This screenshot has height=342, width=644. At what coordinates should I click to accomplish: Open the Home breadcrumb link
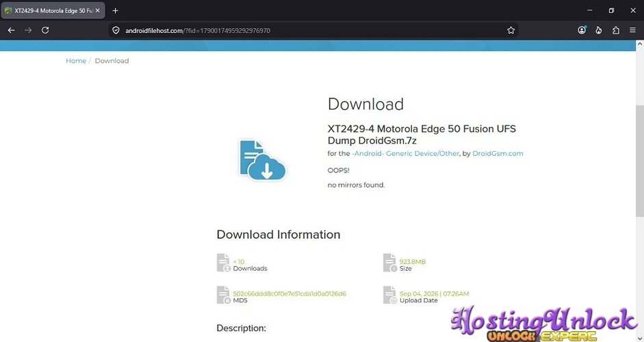tap(76, 61)
